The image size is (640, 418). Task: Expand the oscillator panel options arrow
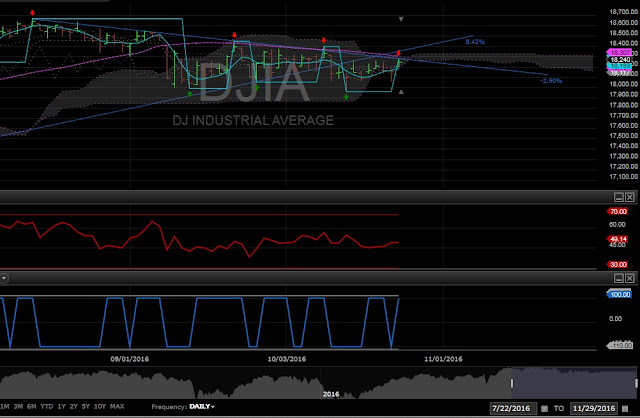pyautogui.click(x=3, y=278)
